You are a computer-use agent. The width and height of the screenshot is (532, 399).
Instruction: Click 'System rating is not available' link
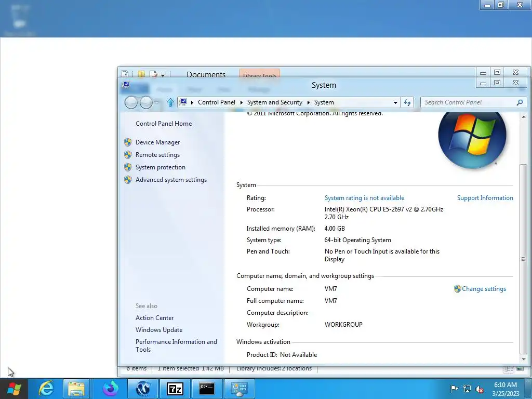tap(364, 198)
